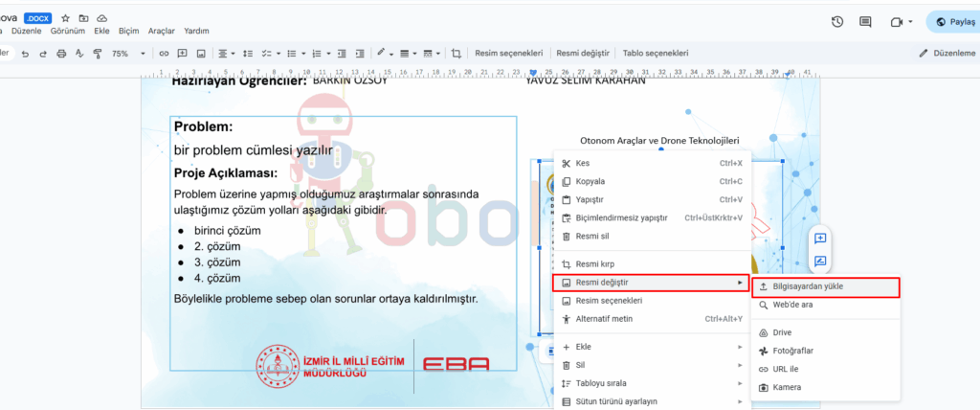Click the line spacing icon
980x410 pixels.
tap(248, 54)
